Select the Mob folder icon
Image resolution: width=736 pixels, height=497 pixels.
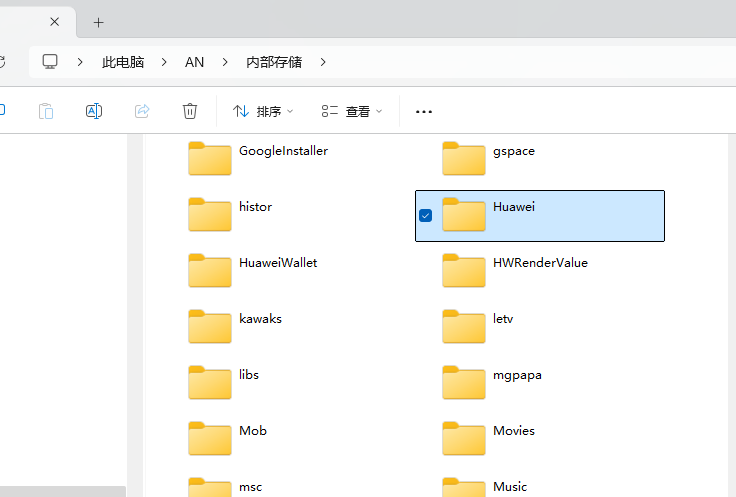click(210, 438)
